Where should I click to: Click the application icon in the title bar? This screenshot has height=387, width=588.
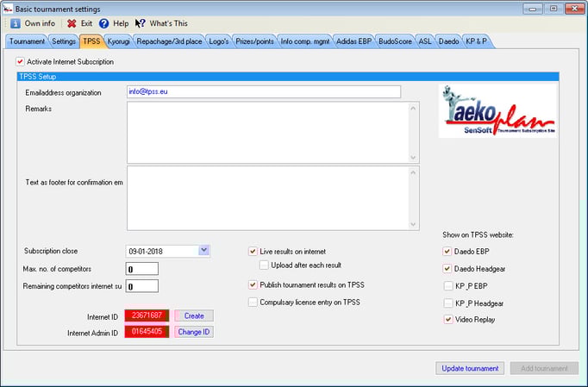(x=8, y=9)
